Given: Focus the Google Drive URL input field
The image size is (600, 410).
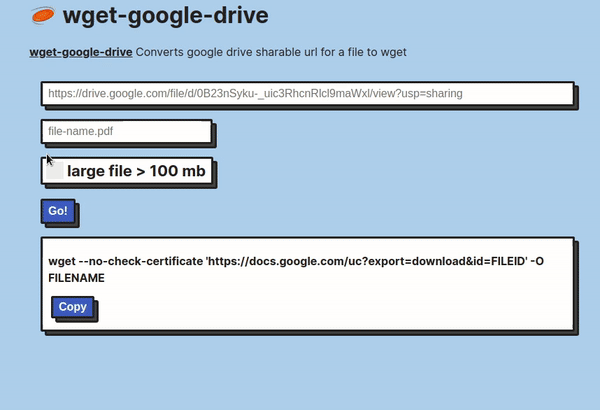Looking at the screenshot, I should point(308,93).
